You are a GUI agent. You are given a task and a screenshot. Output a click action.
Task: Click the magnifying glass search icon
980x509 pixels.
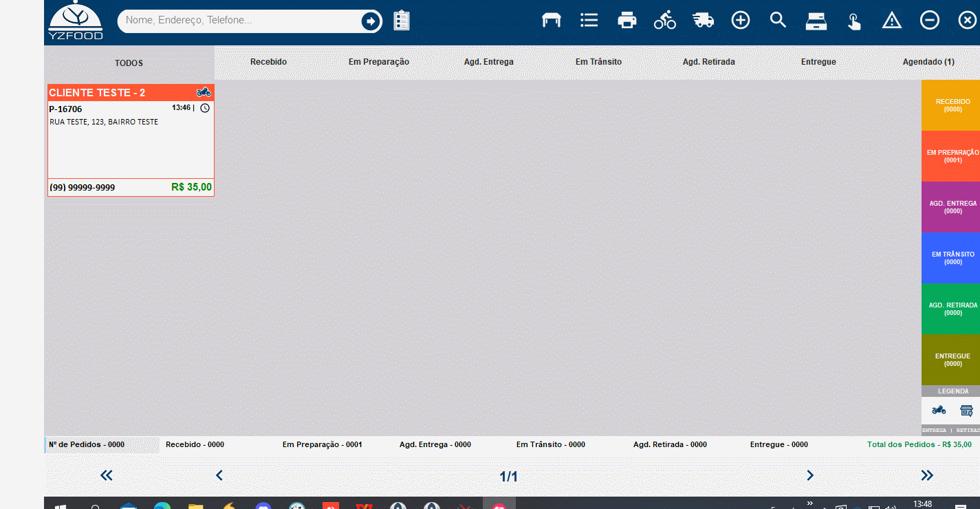(x=778, y=20)
